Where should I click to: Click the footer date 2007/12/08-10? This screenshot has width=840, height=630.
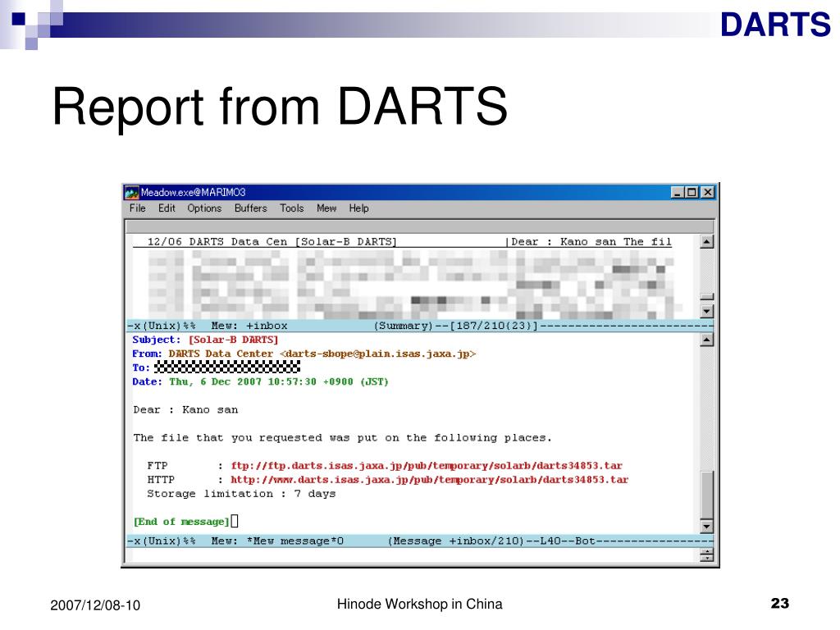click(95, 605)
